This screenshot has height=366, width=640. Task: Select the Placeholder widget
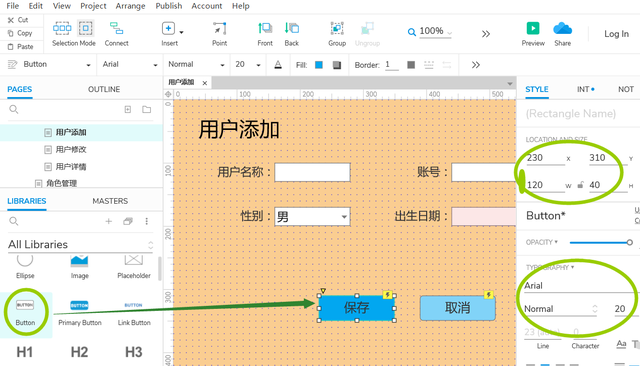(x=134, y=267)
